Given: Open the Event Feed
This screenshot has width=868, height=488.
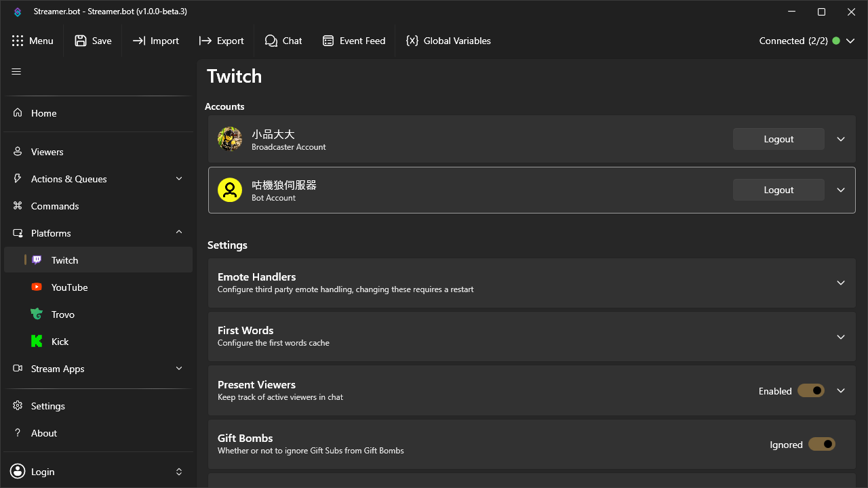Looking at the screenshot, I should click(x=353, y=41).
